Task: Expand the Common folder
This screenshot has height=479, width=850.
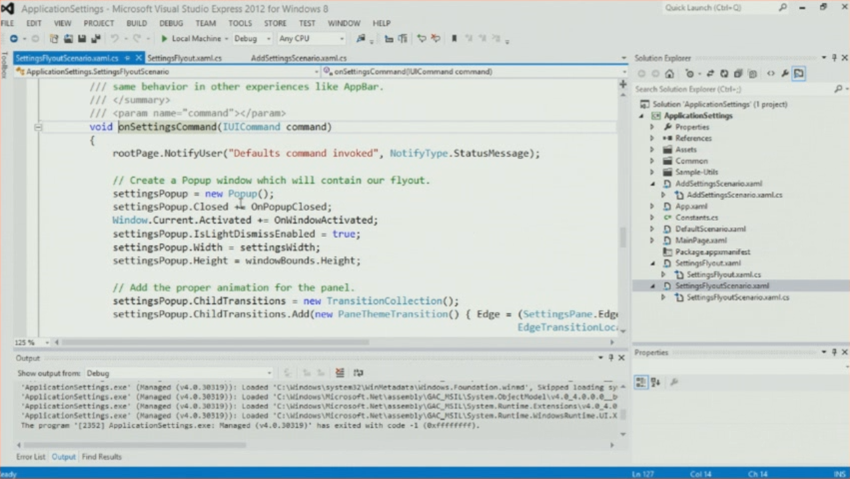Action: pos(652,161)
